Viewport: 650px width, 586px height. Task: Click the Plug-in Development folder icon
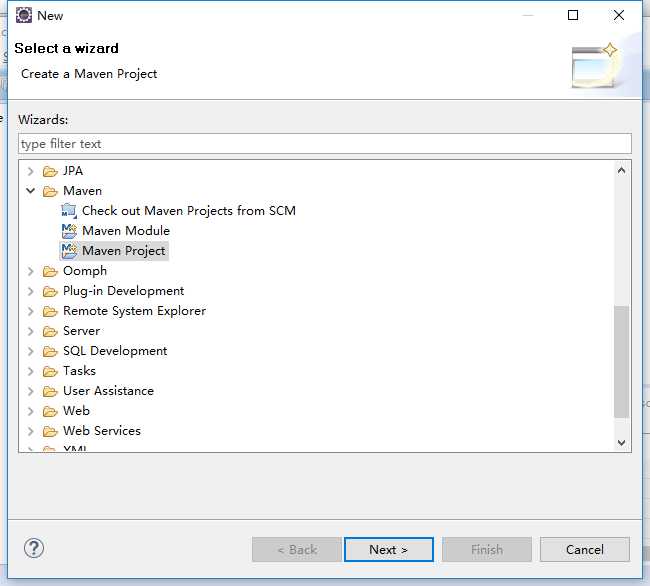(50, 291)
